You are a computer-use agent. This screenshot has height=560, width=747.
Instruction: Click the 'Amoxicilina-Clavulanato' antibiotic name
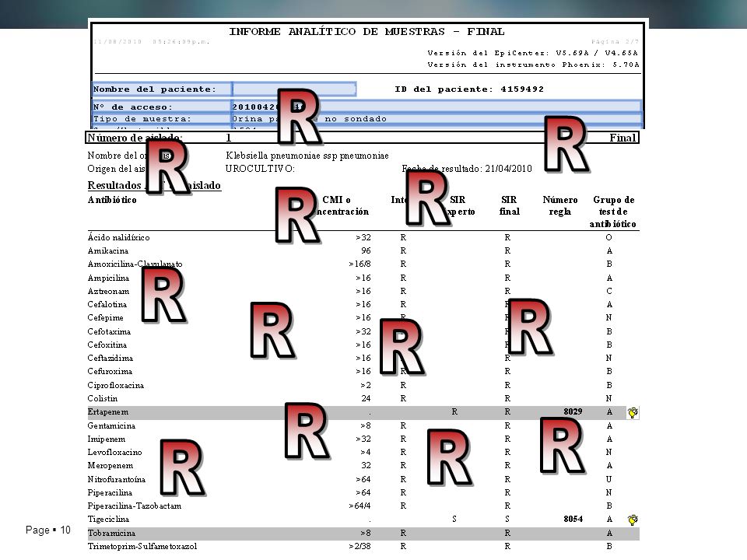pyautogui.click(x=135, y=264)
